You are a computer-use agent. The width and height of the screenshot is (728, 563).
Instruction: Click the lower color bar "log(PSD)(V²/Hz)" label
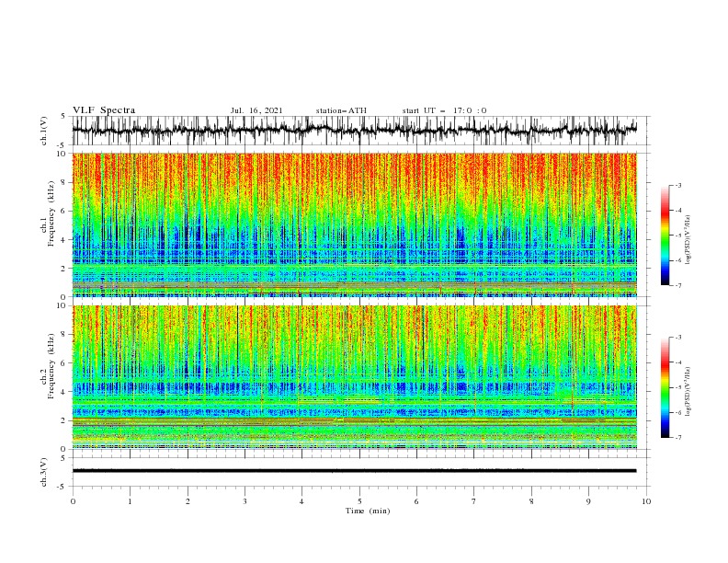(x=688, y=392)
